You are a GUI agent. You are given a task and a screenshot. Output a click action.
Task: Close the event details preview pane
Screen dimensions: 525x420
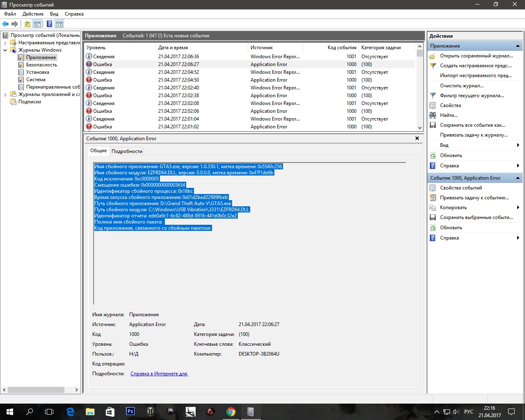(x=417, y=138)
